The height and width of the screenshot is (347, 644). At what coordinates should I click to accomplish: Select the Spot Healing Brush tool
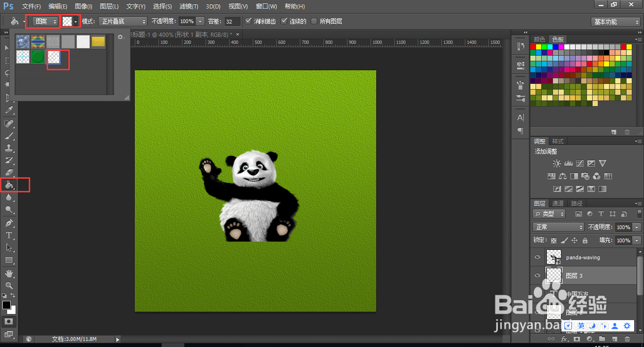point(8,123)
